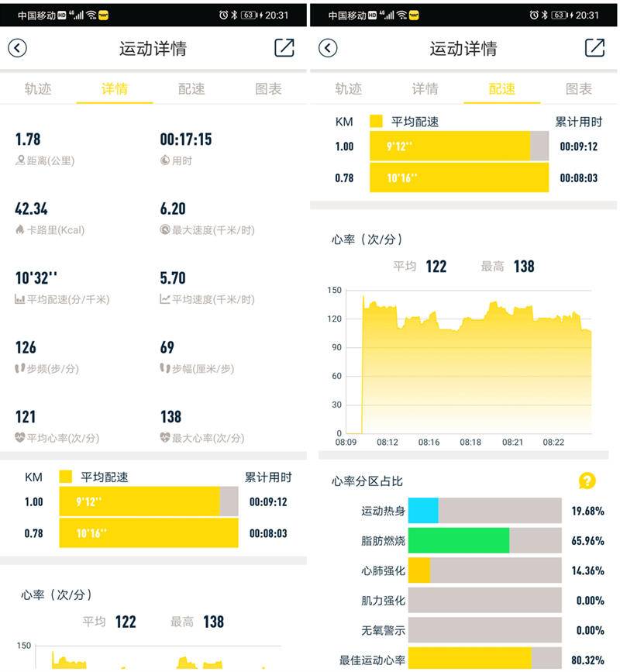Tap the cadence footprints icon

coord(19,368)
